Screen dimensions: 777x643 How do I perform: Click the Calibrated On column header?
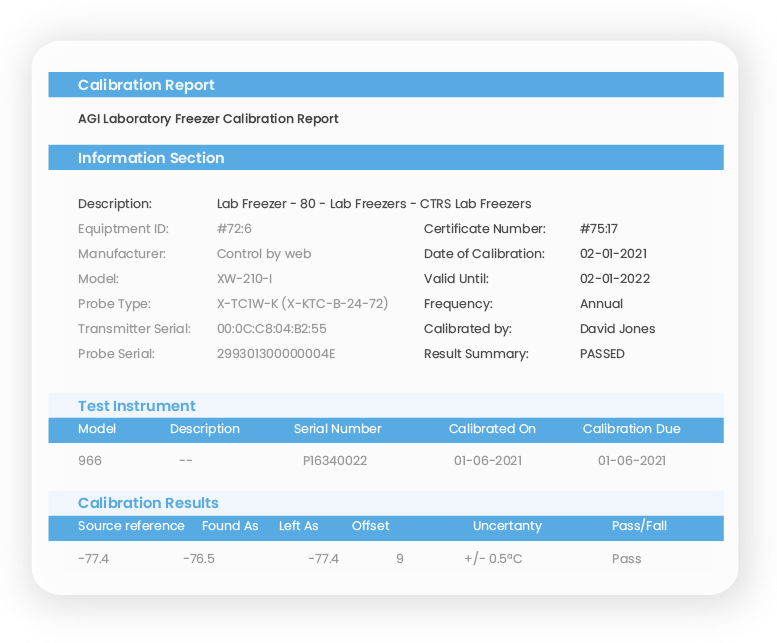pos(492,429)
